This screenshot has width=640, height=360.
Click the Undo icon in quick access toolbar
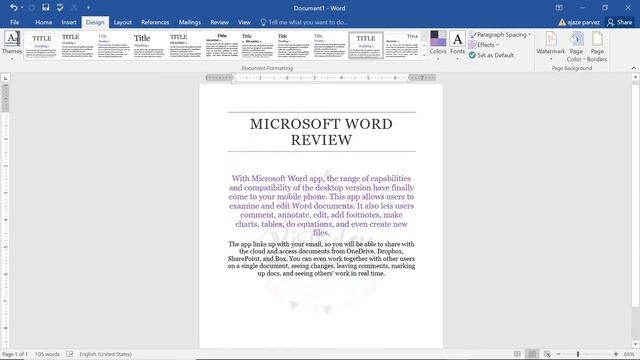[x=13, y=7]
